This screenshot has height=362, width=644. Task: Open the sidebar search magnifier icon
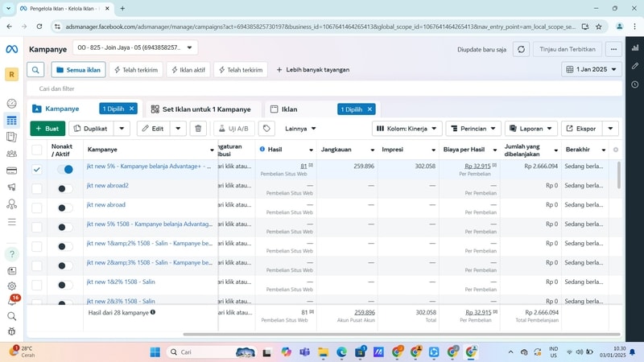click(x=11, y=316)
